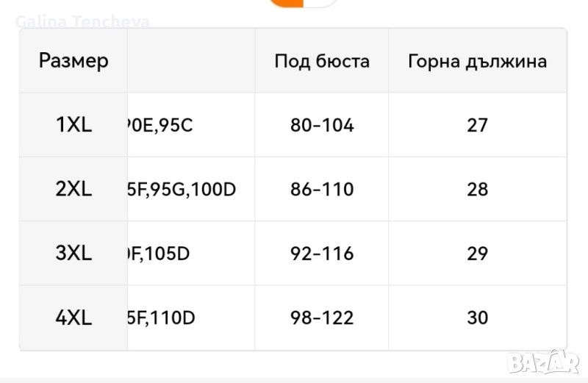The width and height of the screenshot is (588, 383).
Task: Click the top length value 28
Action: click(477, 190)
